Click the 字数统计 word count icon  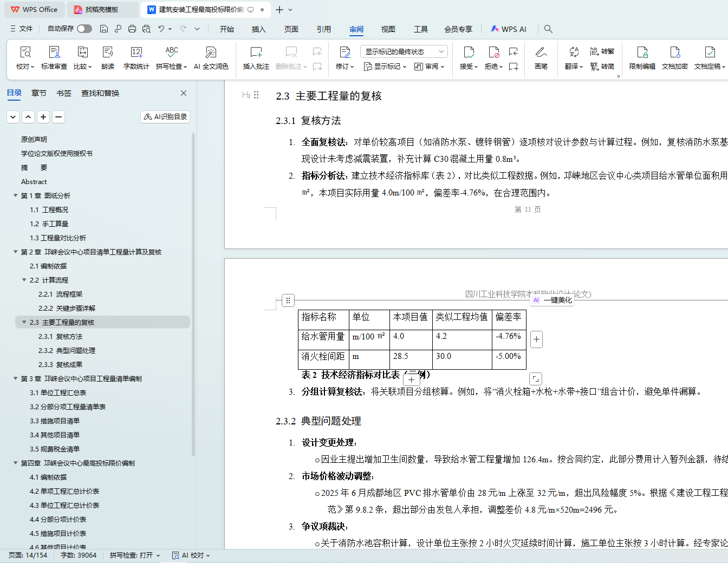tap(136, 53)
